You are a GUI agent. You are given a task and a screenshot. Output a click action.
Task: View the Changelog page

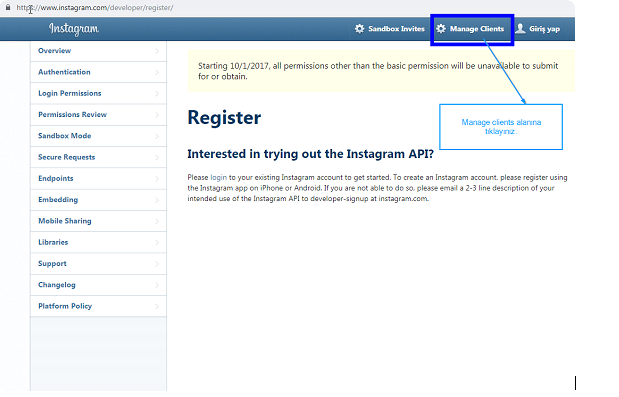[x=98, y=285]
